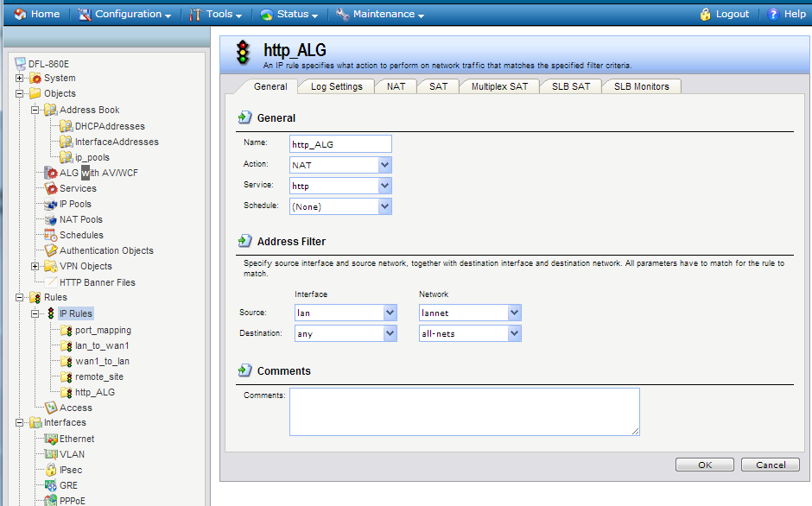Collapse the Address Book tree node
Viewport: 812px width, 506px height.
(35, 110)
